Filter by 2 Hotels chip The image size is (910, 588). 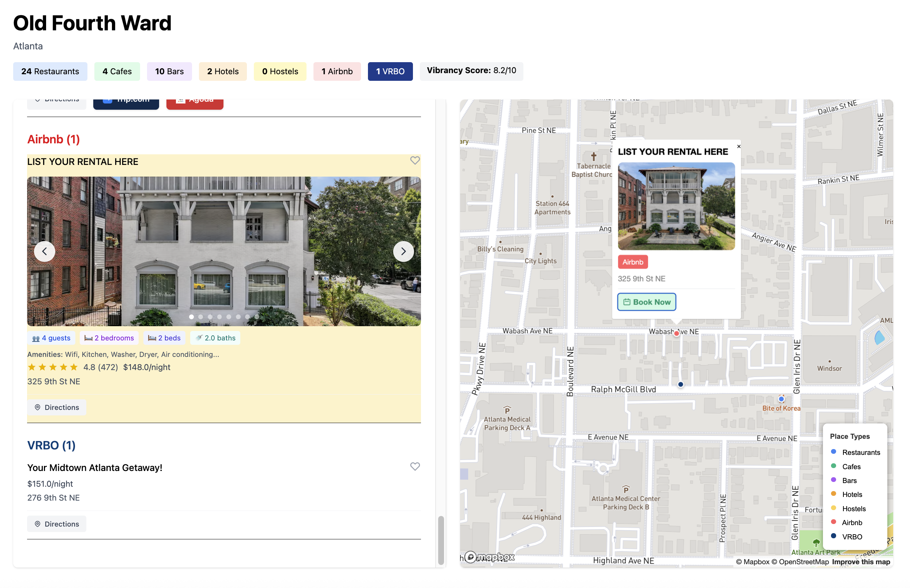point(223,71)
